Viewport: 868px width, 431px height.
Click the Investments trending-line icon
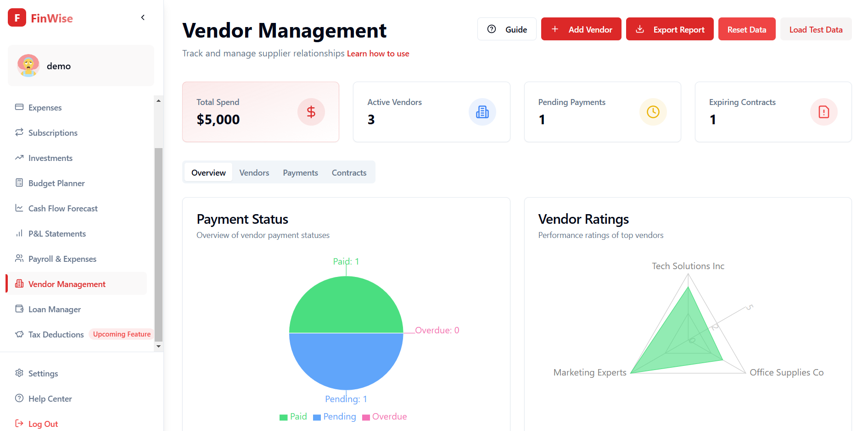pos(19,158)
